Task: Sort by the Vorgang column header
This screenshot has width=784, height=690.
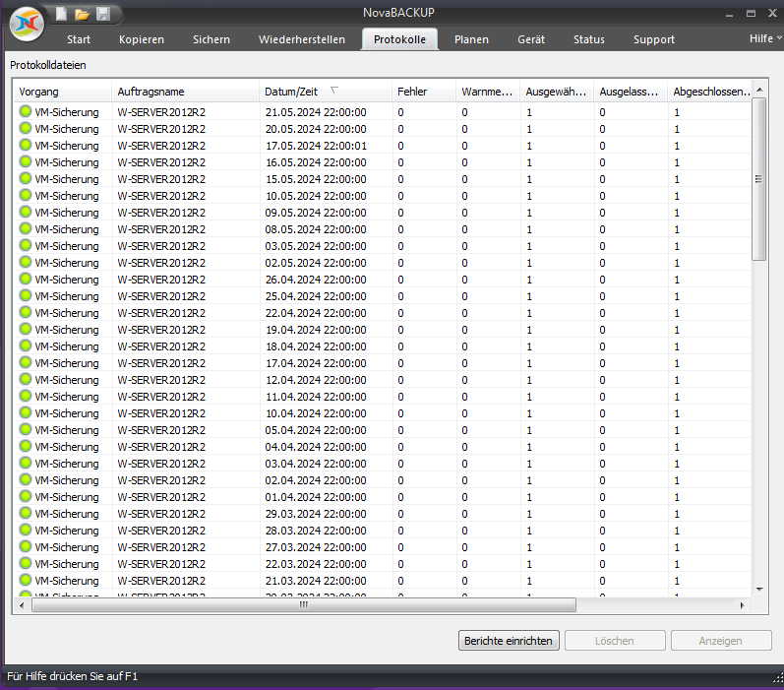Action: point(39,92)
